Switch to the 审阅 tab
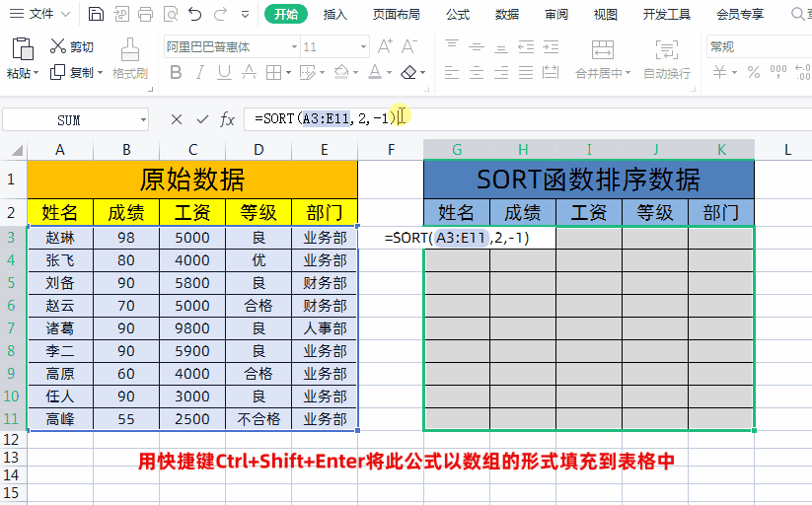Image resolution: width=812 pixels, height=505 pixels. [556, 15]
